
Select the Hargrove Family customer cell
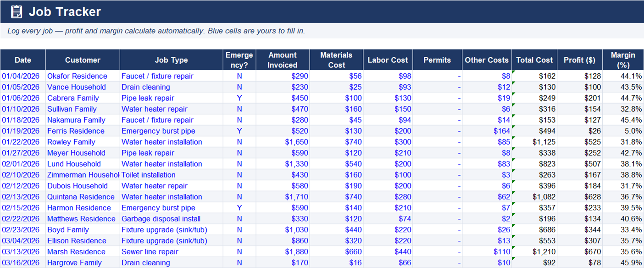(x=83, y=263)
